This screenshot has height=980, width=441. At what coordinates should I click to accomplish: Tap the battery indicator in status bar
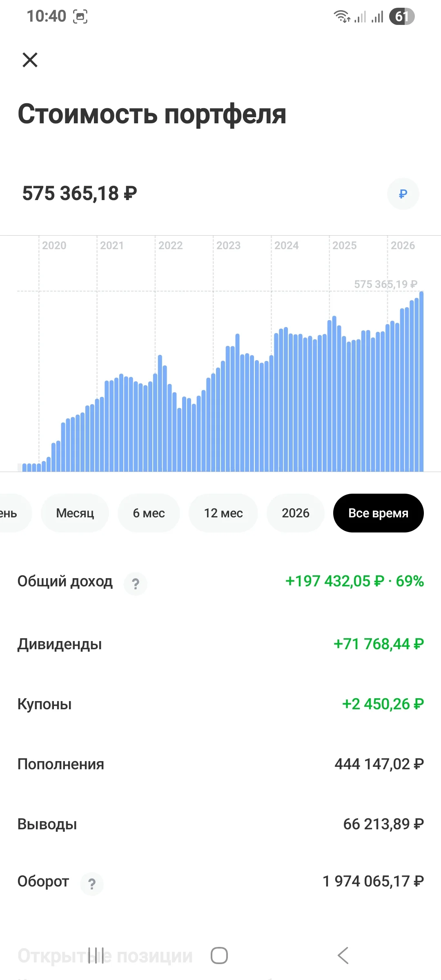point(402,16)
